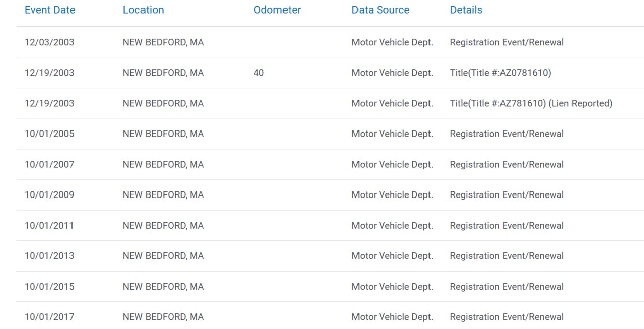Screen dimensions: 644x329
Task: Select the 10/01/2011 event date
Action: point(49,226)
